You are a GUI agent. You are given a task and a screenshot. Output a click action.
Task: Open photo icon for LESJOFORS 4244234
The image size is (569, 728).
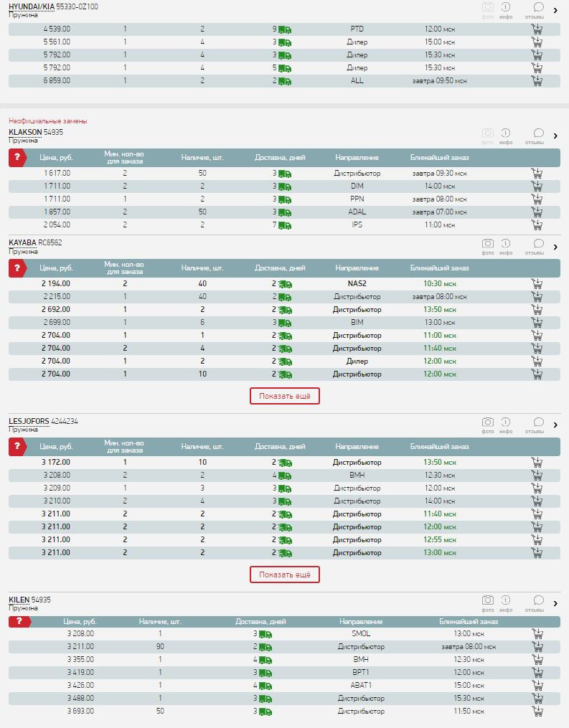(488, 425)
